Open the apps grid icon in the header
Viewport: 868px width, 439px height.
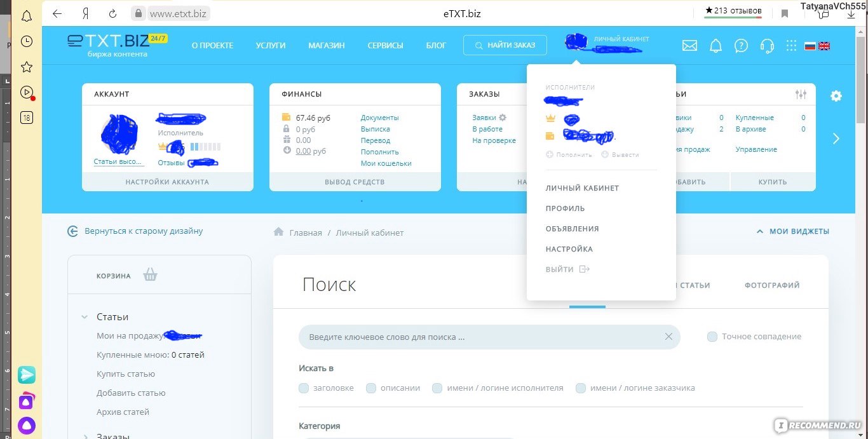791,46
